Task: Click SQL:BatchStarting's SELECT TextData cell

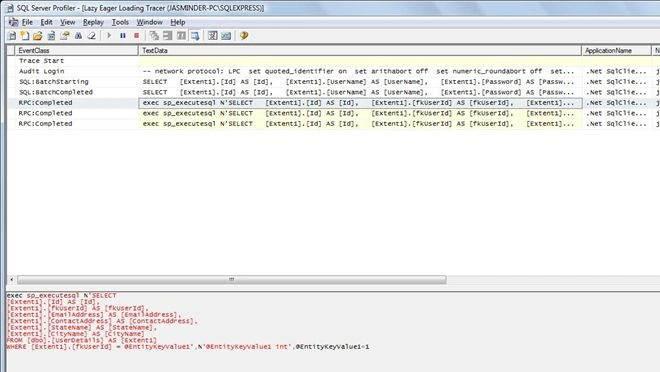Action: [360, 82]
